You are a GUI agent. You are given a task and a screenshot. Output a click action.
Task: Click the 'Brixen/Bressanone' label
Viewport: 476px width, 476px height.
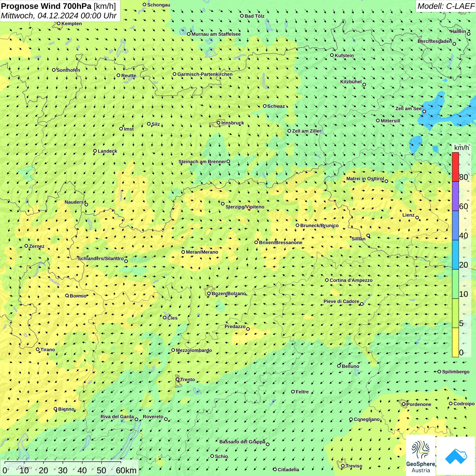pos(280,242)
